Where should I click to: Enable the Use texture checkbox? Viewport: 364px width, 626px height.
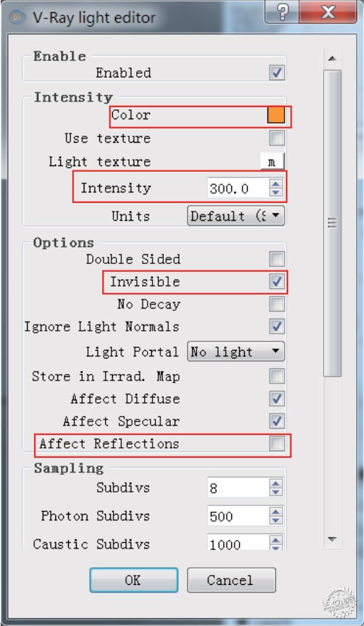pos(277,138)
